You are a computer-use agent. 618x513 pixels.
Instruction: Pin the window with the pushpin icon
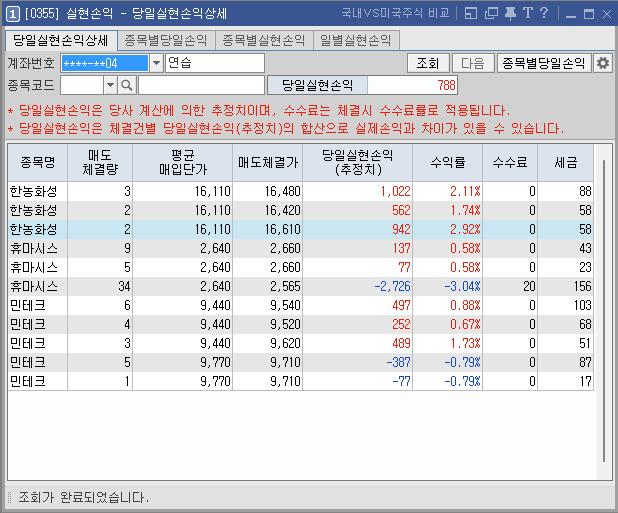click(x=510, y=14)
